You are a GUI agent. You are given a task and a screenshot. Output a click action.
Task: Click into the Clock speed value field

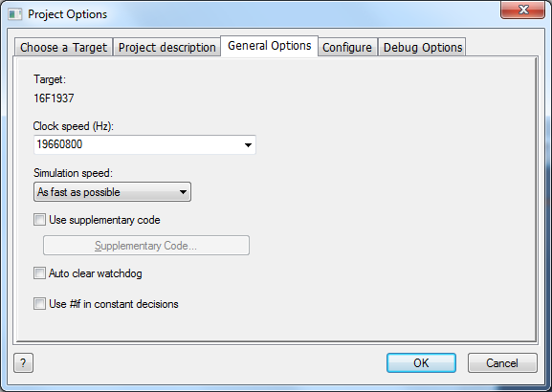click(138, 144)
